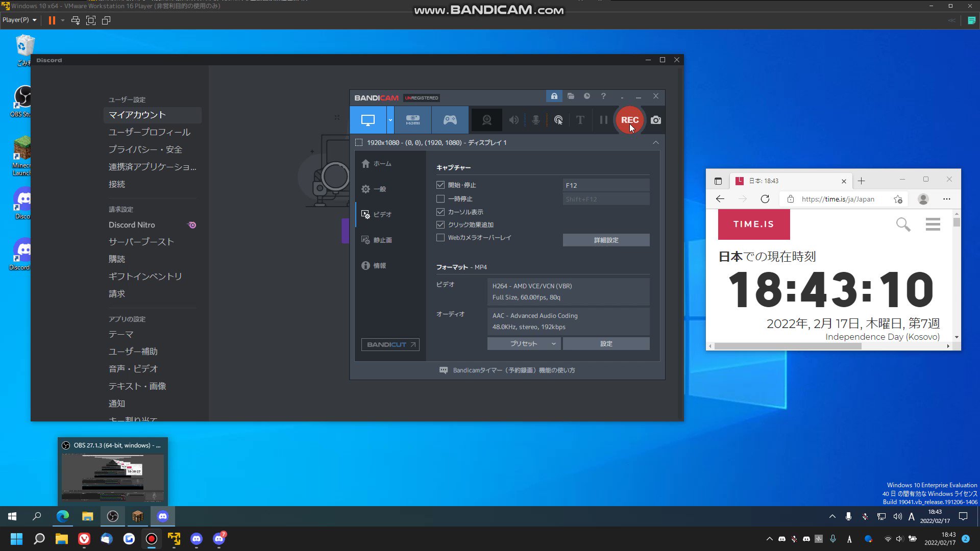The height and width of the screenshot is (551, 980).
Task: Enter VMware full screen mode icon
Action: click(x=91, y=20)
